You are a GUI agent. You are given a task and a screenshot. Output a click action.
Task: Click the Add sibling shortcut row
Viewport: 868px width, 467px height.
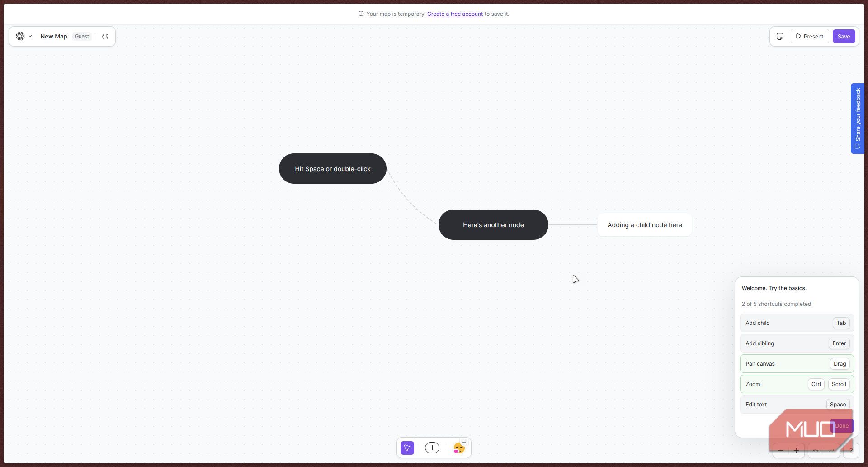click(797, 343)
